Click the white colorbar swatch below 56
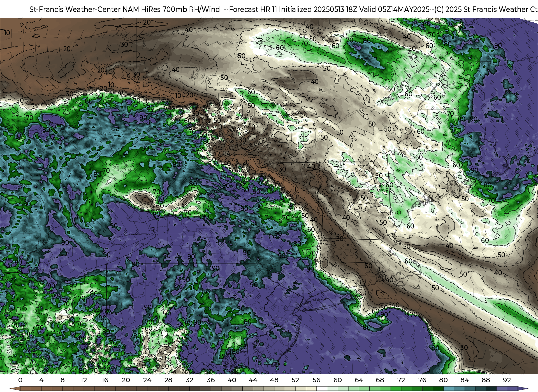This screenshot has width=538, height=392. click(x=322, y=389)
